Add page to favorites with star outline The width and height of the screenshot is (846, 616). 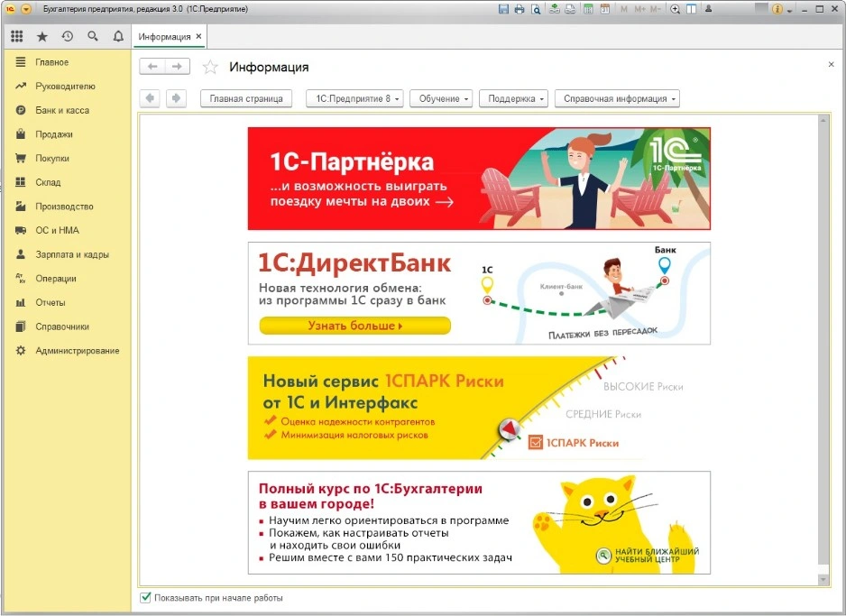(x=210, y=67)
